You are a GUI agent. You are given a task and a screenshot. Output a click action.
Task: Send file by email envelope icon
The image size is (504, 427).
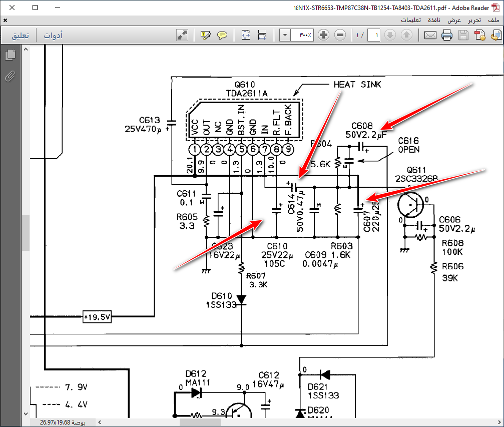430,35
